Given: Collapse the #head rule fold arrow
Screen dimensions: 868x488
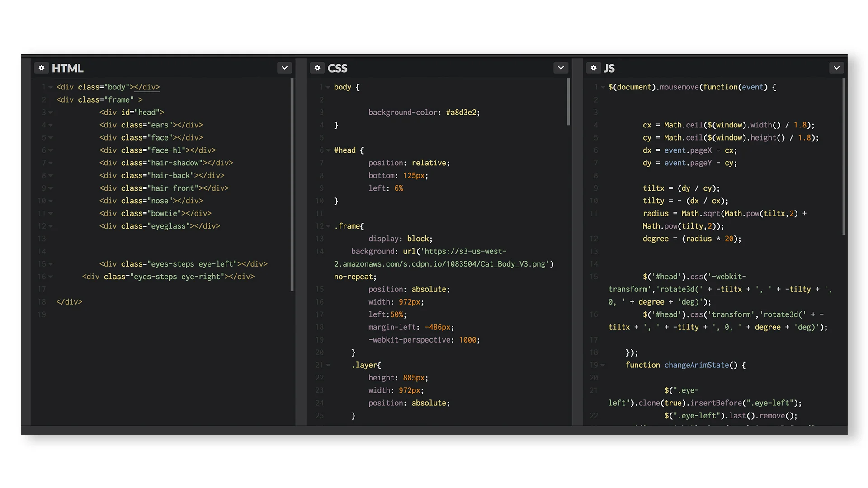Looking at the screenshot, I should [328, 150].
